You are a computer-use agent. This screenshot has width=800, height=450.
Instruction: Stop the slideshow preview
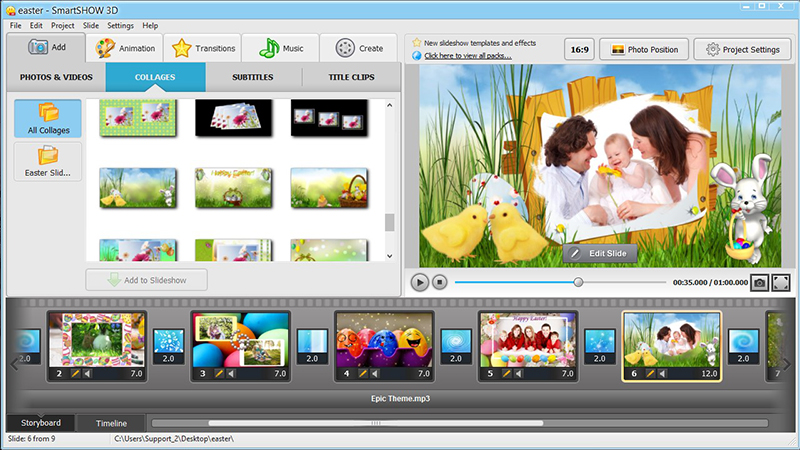click(x=439, y=282)
